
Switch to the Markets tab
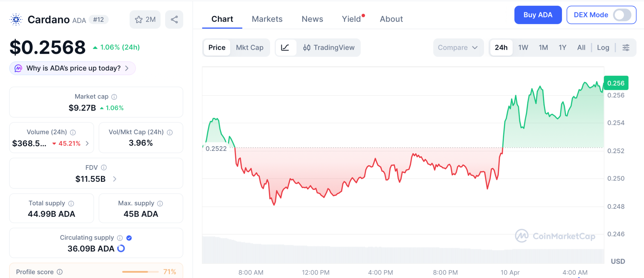[x=267, y=19]
